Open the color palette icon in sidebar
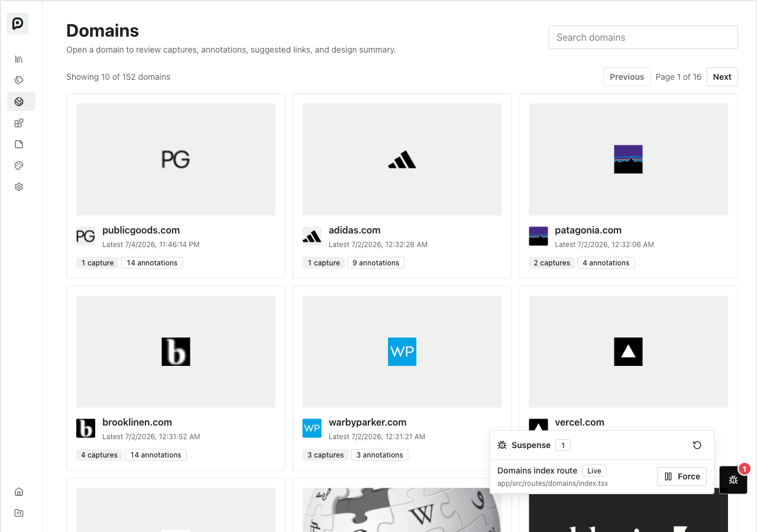 (19, 166)
